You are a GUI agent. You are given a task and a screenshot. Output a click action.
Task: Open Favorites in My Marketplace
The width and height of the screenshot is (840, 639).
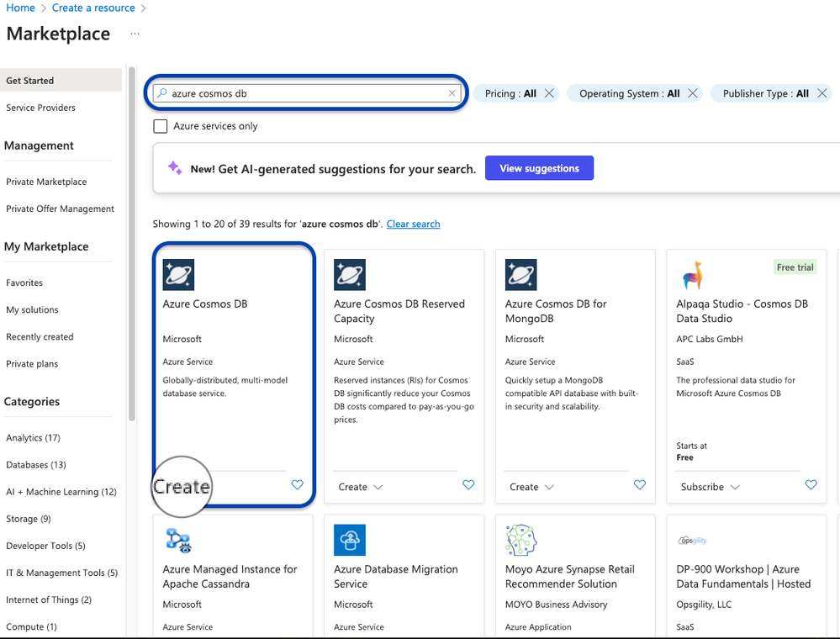24,283
